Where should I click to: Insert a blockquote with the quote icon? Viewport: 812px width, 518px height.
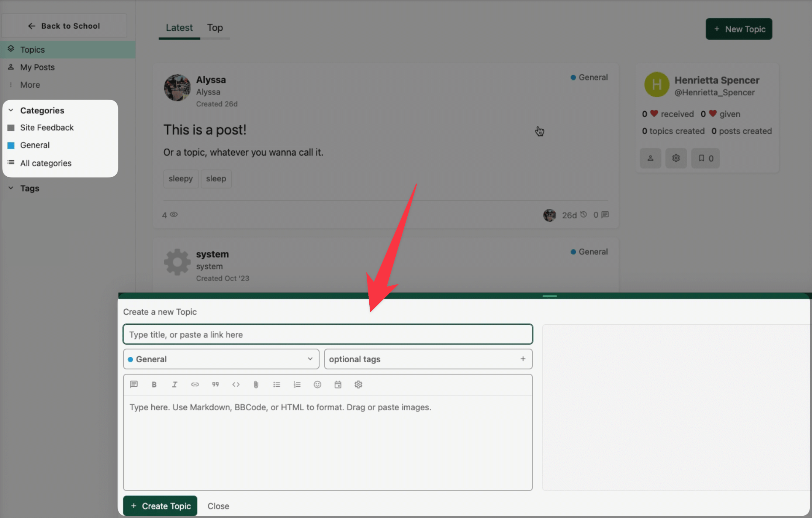[x=215, y=385]
